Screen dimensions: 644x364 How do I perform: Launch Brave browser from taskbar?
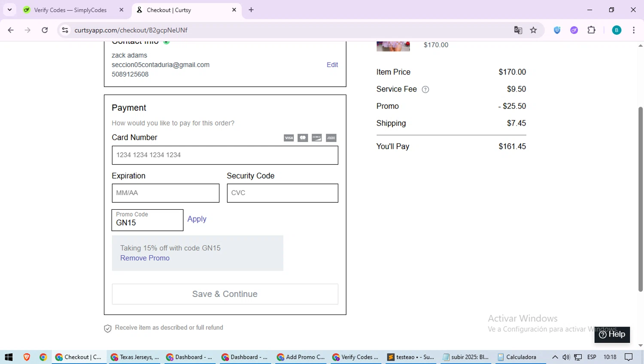point(27,357)
